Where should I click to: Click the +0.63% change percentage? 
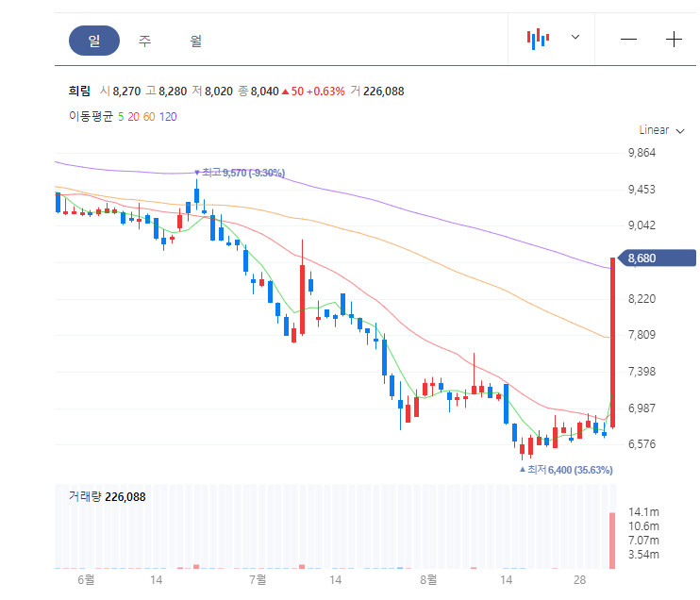click(325, 92)
